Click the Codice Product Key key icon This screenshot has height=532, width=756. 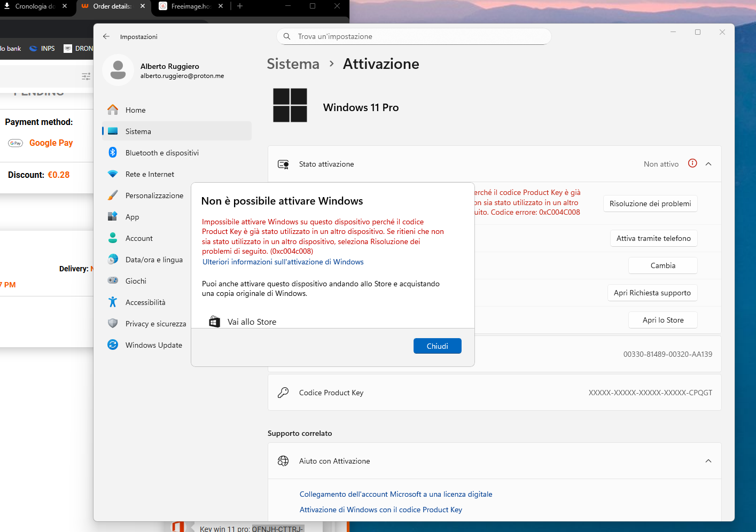pos(283,393)
